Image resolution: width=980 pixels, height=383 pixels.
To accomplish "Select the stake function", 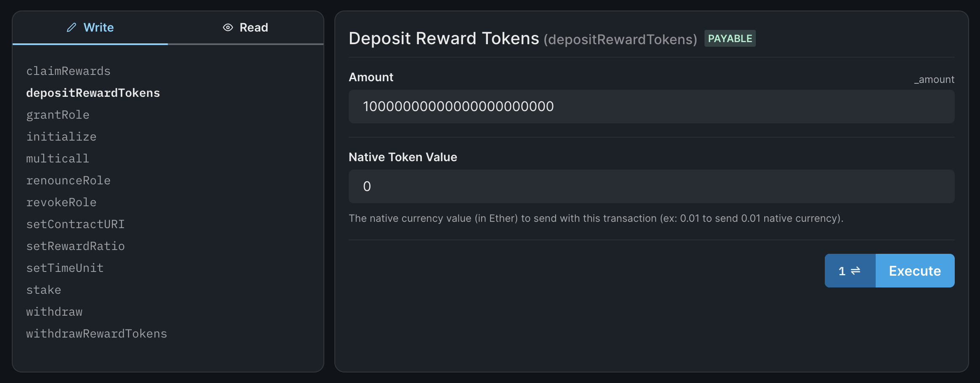I will tap(43, 290).
